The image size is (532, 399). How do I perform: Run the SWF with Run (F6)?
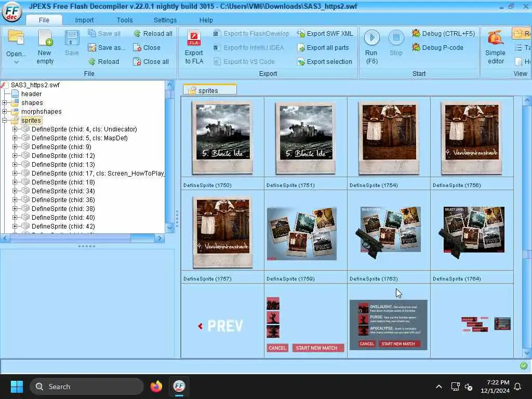(371, 47)
